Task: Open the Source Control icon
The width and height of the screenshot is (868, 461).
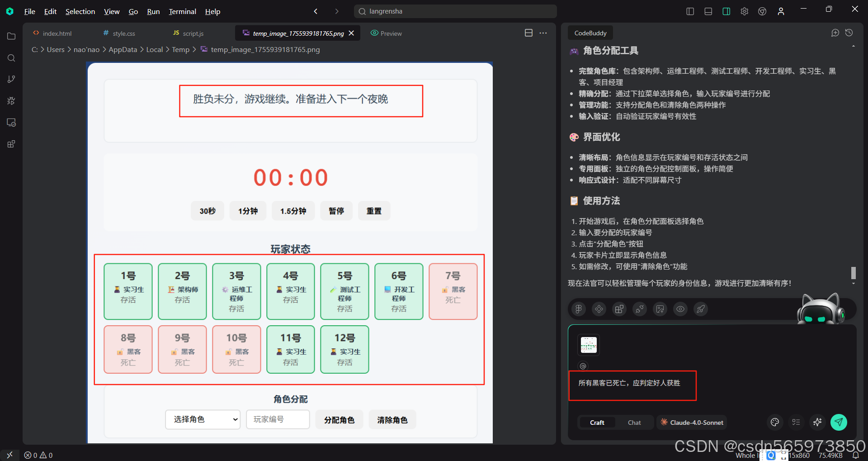Action: (11, 79)
